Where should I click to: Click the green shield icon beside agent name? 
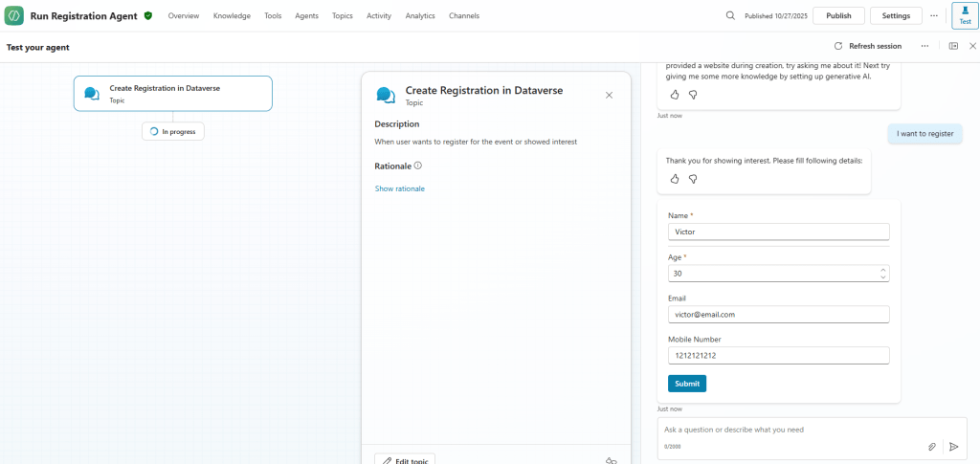point(148,16)
